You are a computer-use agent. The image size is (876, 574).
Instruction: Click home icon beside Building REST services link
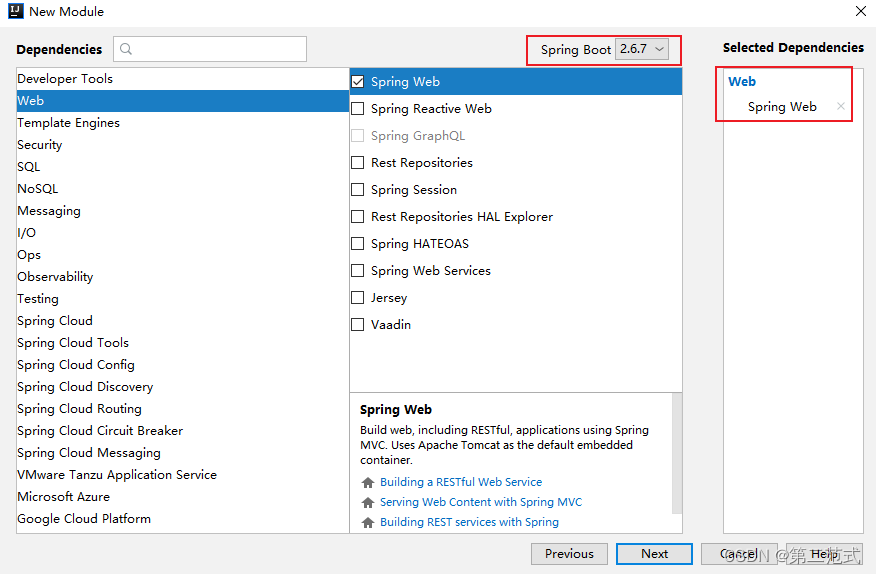pyautogui.click(x=368, y=523)
